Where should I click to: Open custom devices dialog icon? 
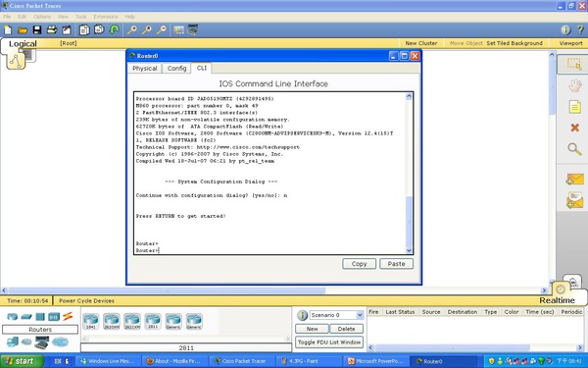coord(193,29)
